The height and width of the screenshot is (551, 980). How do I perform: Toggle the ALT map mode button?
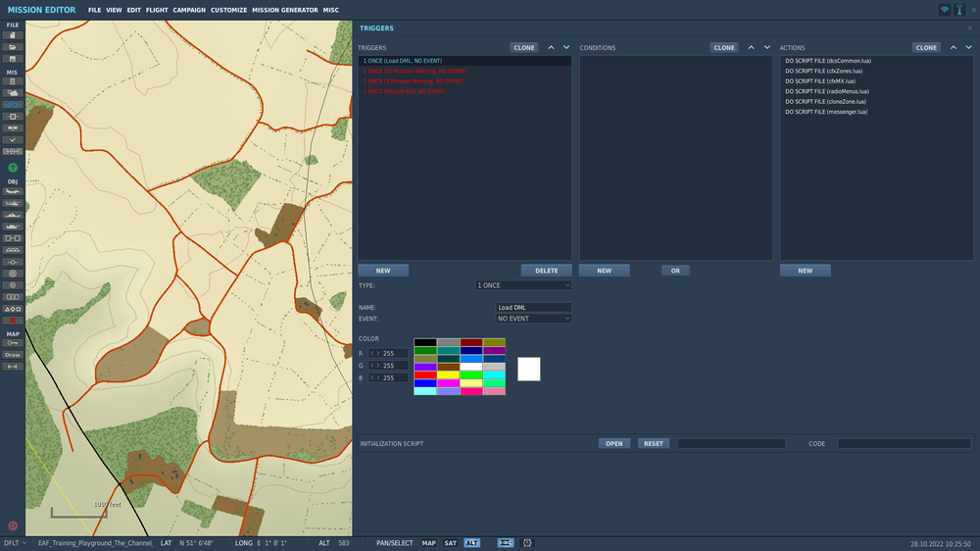pos(472,543)
